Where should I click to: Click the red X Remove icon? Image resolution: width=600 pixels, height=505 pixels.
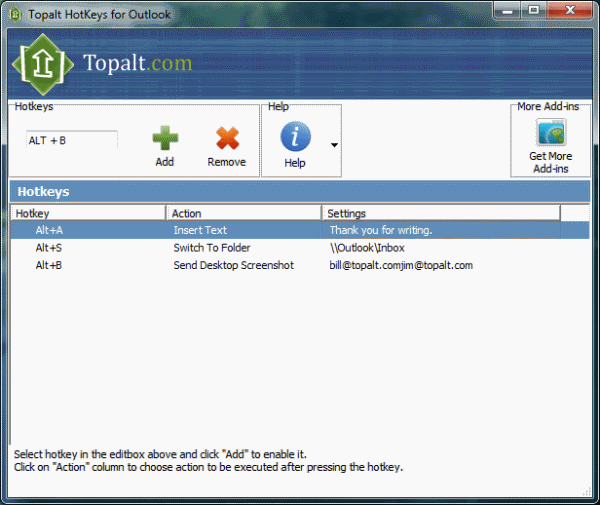tap(227, 138)
